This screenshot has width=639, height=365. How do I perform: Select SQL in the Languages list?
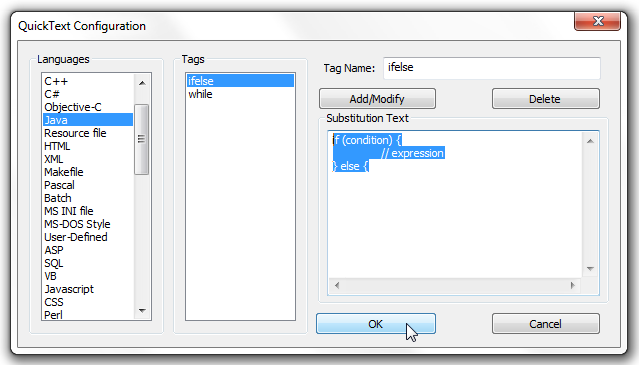point(88,263)
